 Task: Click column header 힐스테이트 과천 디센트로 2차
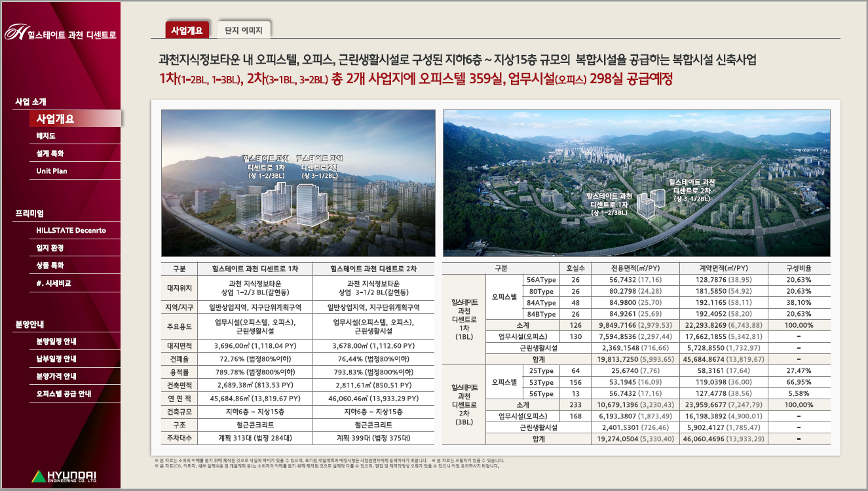[x=374, y=269]
